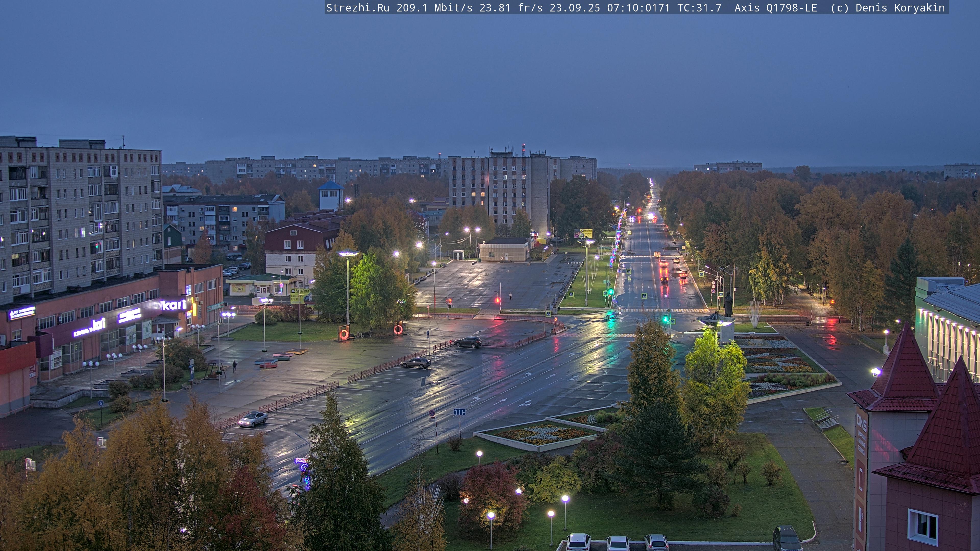Click the TC:31.7 temperature reading

(x=699, y=8)
